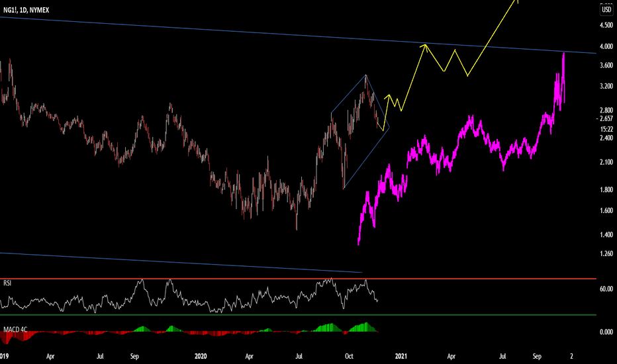
Task: Click the current price label 2.657
Action: click(606, 118)
